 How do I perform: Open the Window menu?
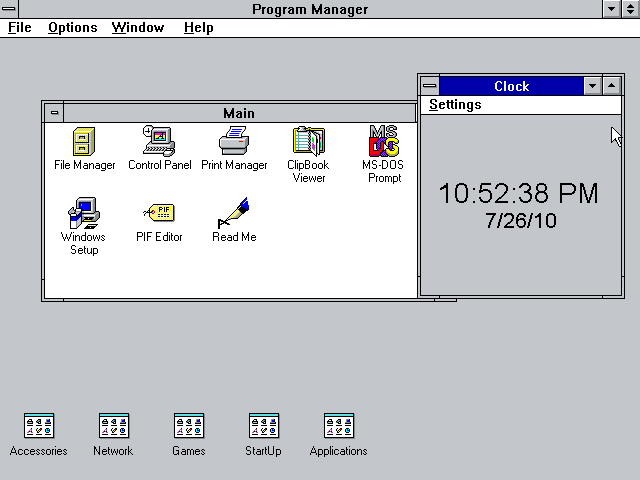[x=138, y=28]
